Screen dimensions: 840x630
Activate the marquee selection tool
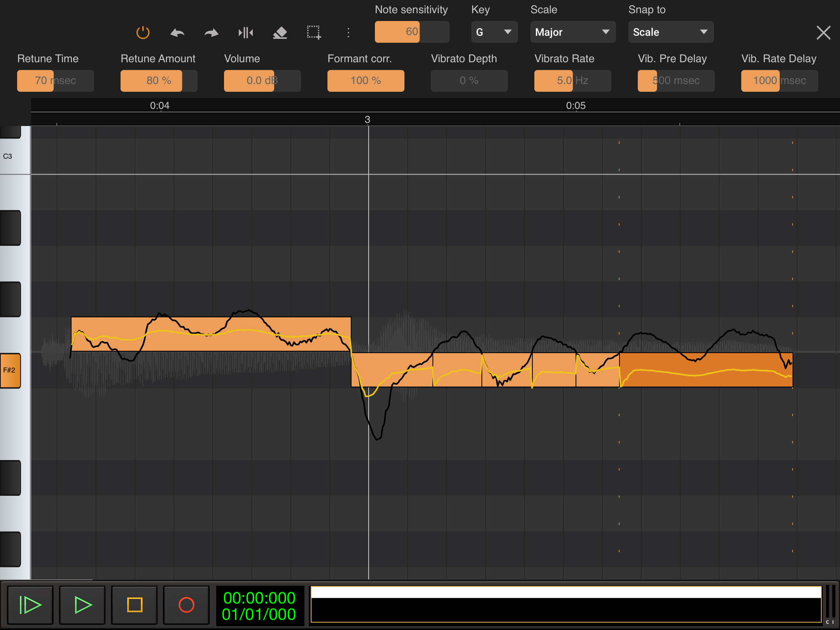[314, 33]
